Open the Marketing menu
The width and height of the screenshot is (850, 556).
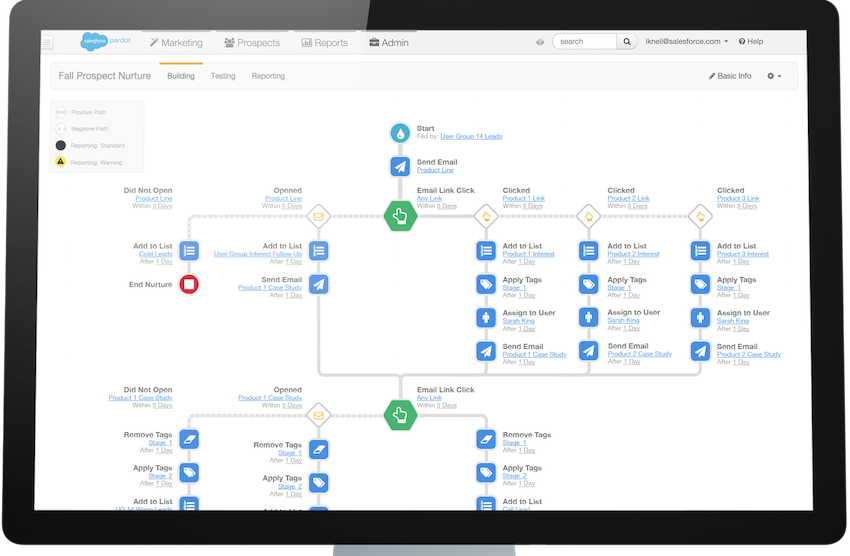coord(176,43)
